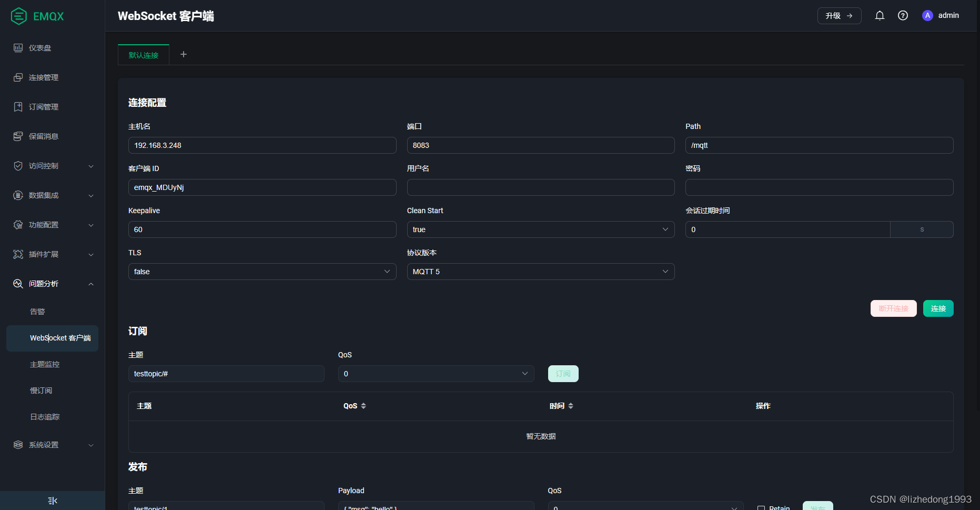Click the publish topic input testtopic/1
The height and width of the screenshot is (510, 980).
(x=226, y=506)
